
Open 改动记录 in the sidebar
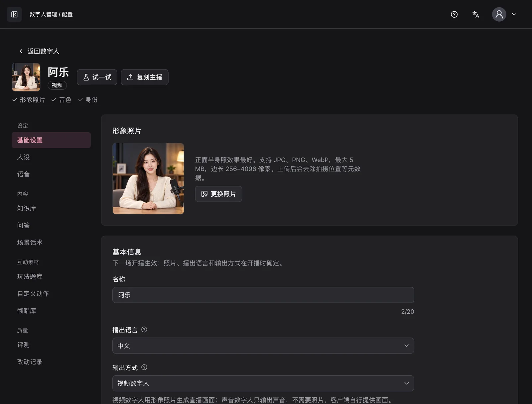point(51,362)
